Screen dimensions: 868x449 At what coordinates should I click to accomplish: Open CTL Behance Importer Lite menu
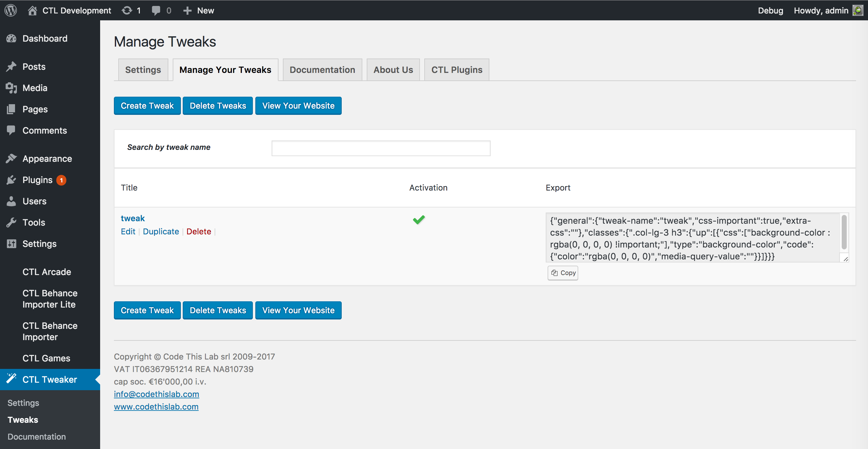50,299
